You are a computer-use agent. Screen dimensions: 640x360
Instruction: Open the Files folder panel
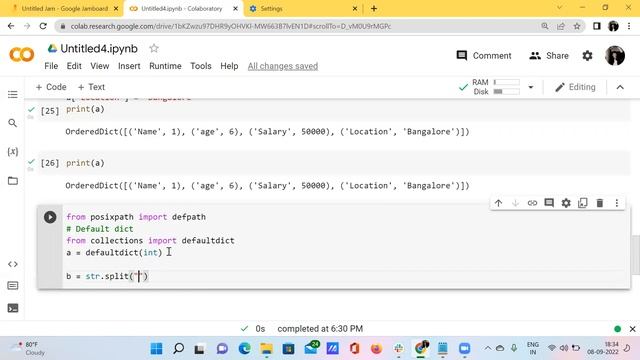(x=13, y=180)
